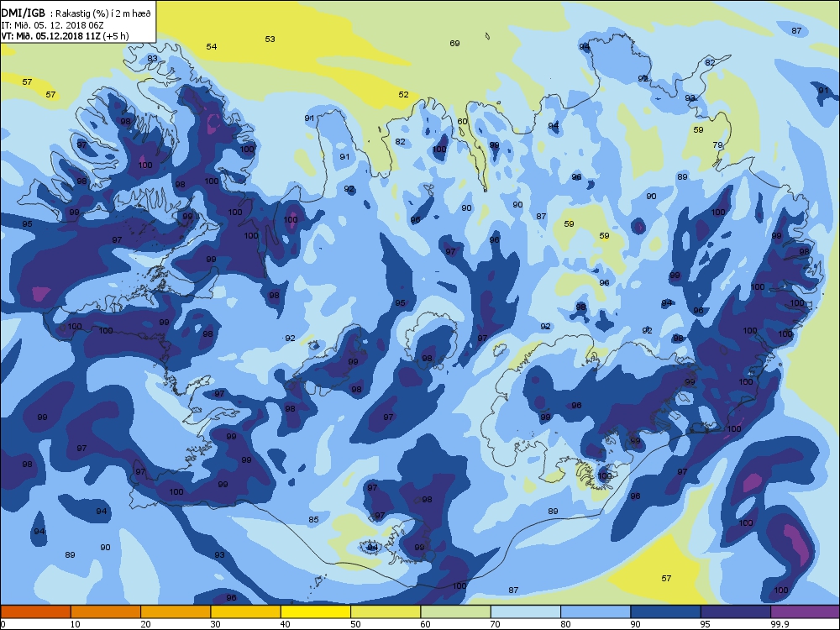This screenshot has width=840, height=630.
Task: Click the humidity value '53' on the map
Action: coord(270,39)
